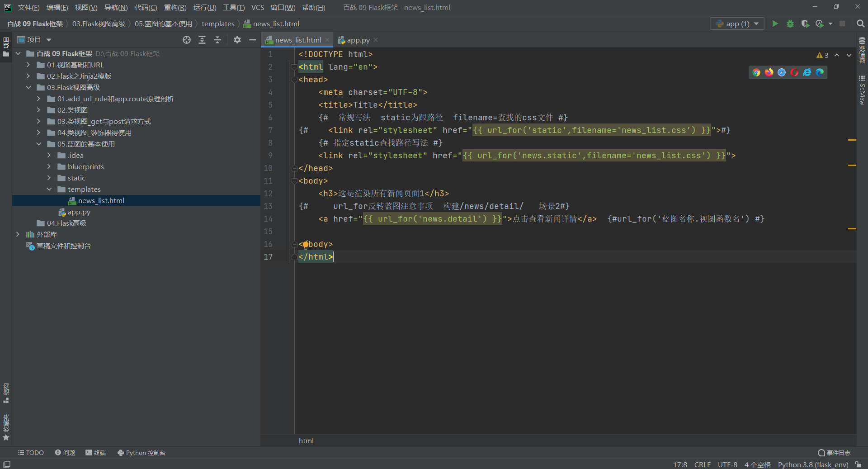Screen dimensions: 868x469
Task: Open TODO tool window
Action: [31, 453]
